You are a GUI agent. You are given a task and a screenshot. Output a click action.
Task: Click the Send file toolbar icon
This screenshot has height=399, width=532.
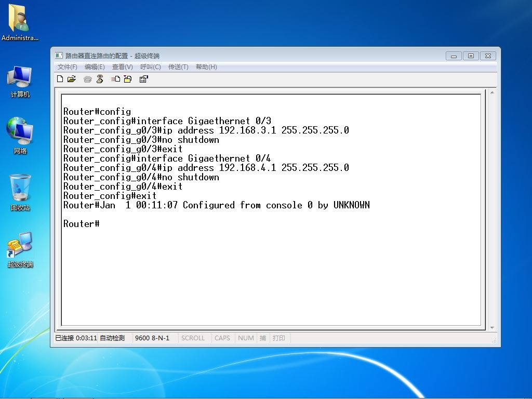116,79
